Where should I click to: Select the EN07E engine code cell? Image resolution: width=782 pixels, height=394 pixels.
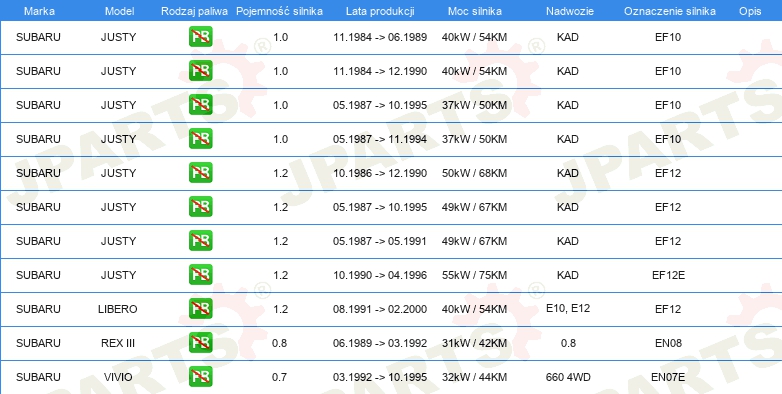pos(668,377)
